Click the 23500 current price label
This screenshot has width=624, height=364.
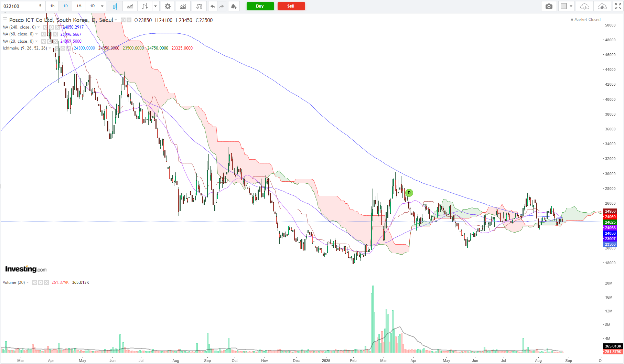(x=610, y=244)
